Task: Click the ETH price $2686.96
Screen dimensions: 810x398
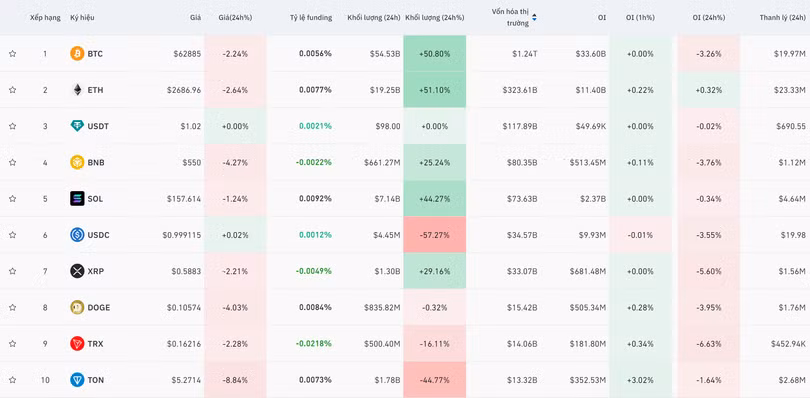Action: tap(184, 90)
